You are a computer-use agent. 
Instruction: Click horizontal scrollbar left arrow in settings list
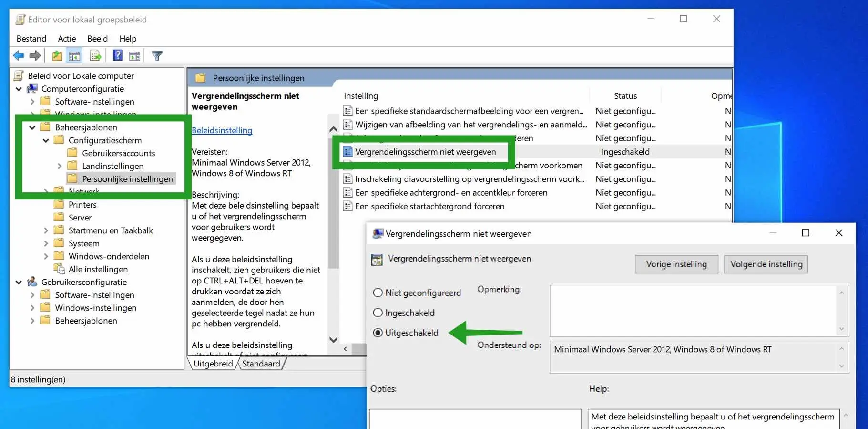pyautogui.click(x=345, y=349)
